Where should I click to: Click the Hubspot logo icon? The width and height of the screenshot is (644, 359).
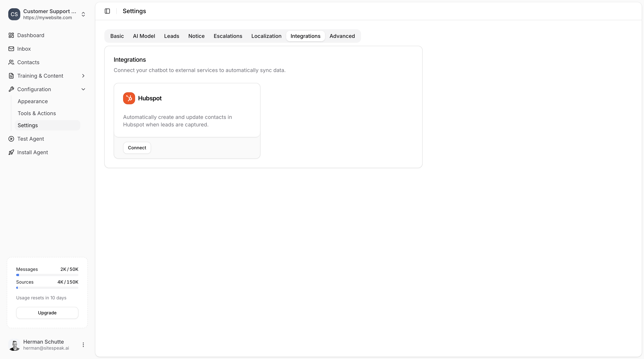coord(129,98)
